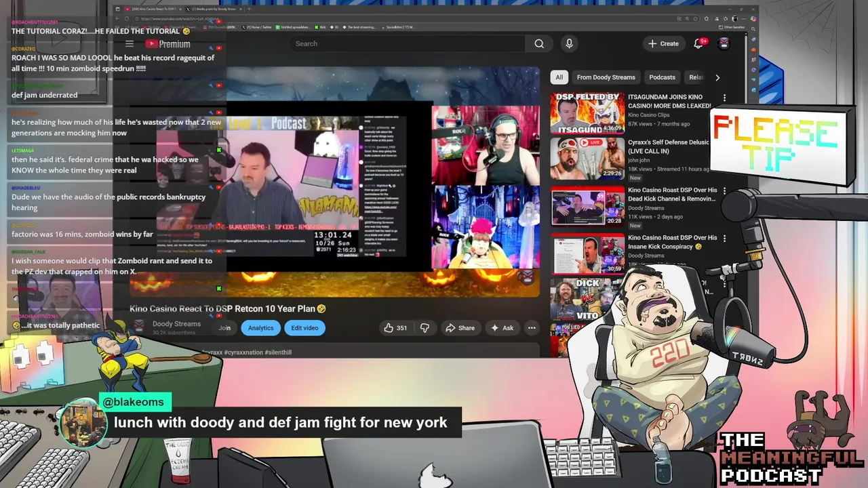Click chat message 'def jam underrated'

44,95
